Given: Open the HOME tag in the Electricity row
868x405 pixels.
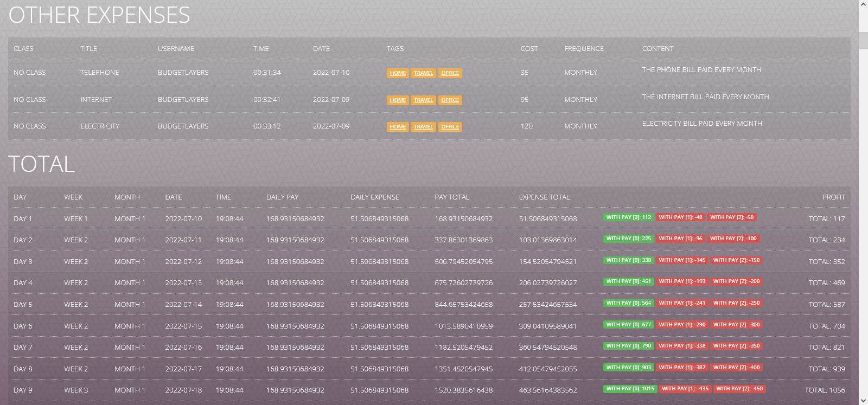Looking at the screenshot, I should (398, 127).
